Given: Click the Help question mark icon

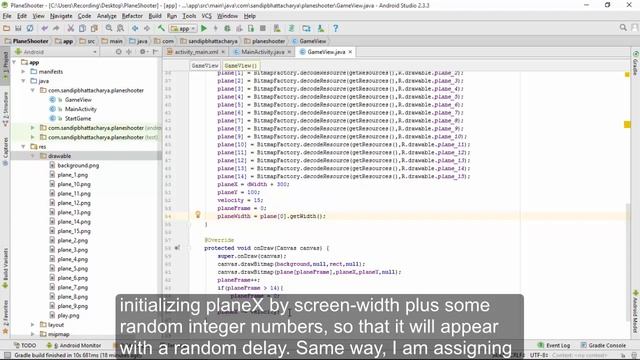Looking at the screenshot, I should click(336, 28).
